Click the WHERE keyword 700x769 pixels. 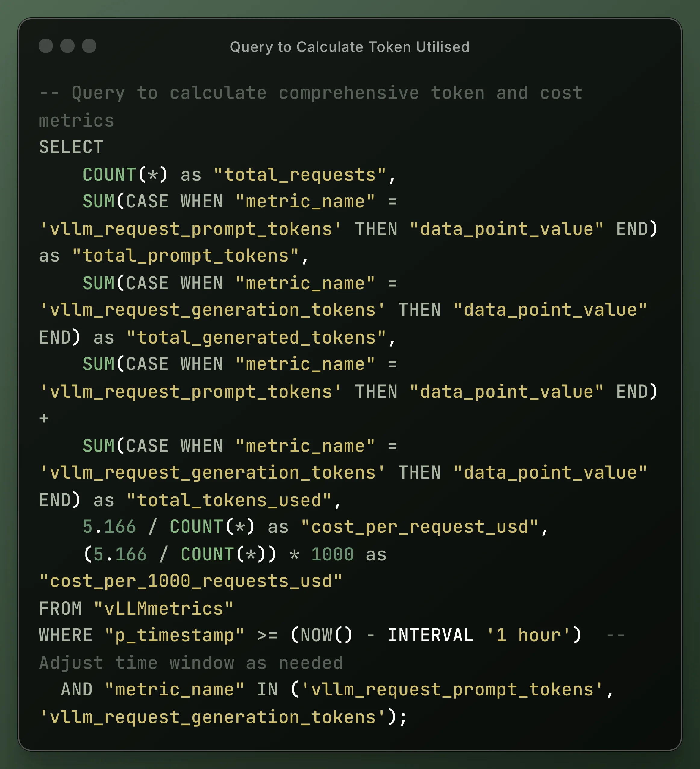[x=66, y=636]
